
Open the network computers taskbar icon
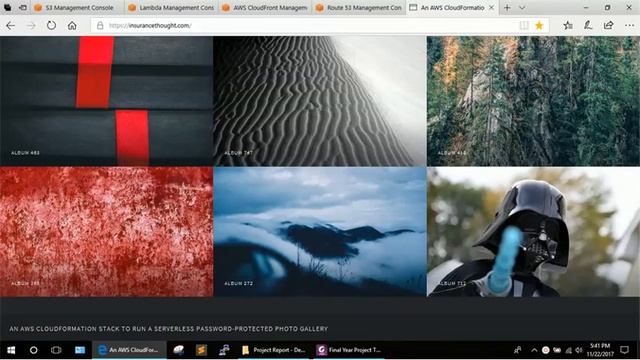224,350
